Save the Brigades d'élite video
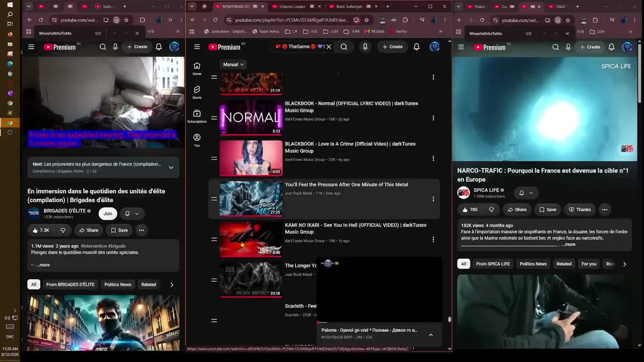Screen dimensions: 644x362 [x=119, y=230]
